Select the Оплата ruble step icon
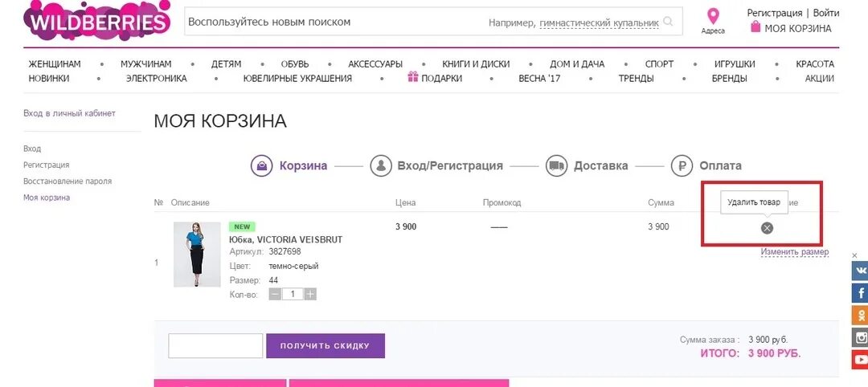The image size is (868, 387). click(682, 165)
